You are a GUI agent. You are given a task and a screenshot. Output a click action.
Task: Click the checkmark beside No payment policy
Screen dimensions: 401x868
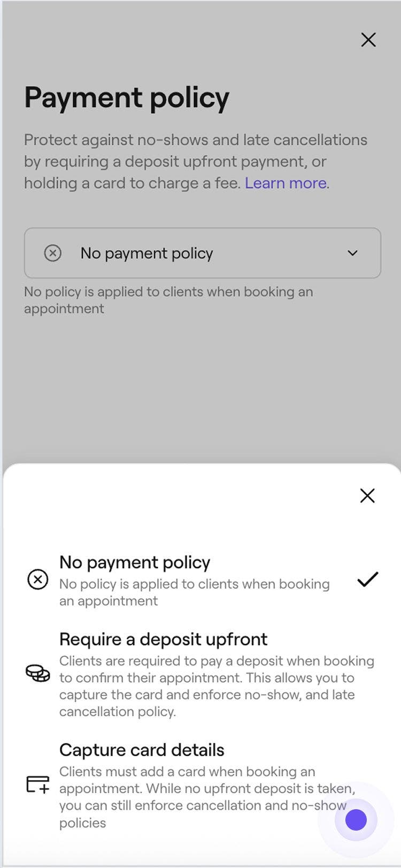pyautogui.click(x=367, y=579)
